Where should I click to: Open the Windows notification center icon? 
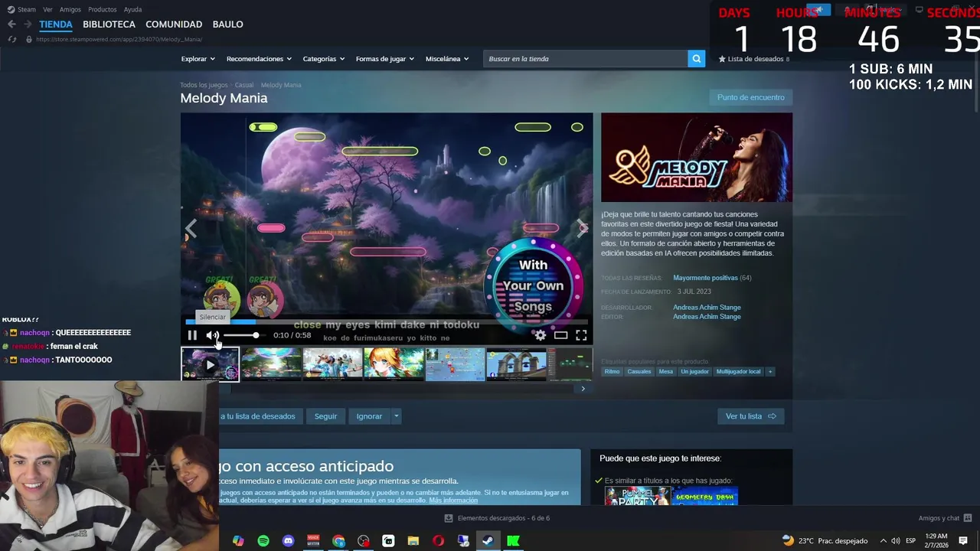(963, 541)
